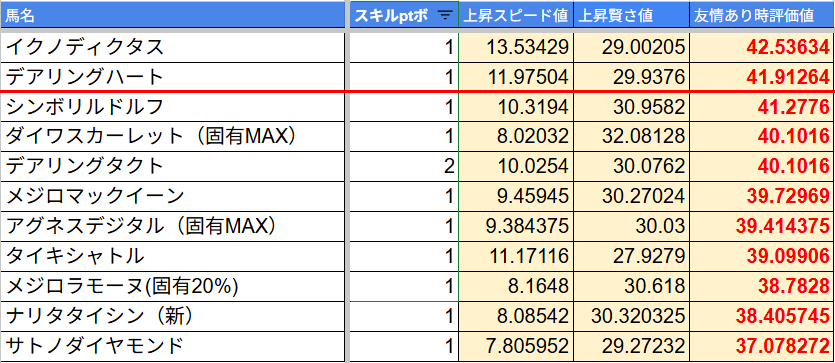This screenshot has width=835, height=363.
Task: Select the サトノダイヤモンド name cell
Action: [x=173, y=346]
